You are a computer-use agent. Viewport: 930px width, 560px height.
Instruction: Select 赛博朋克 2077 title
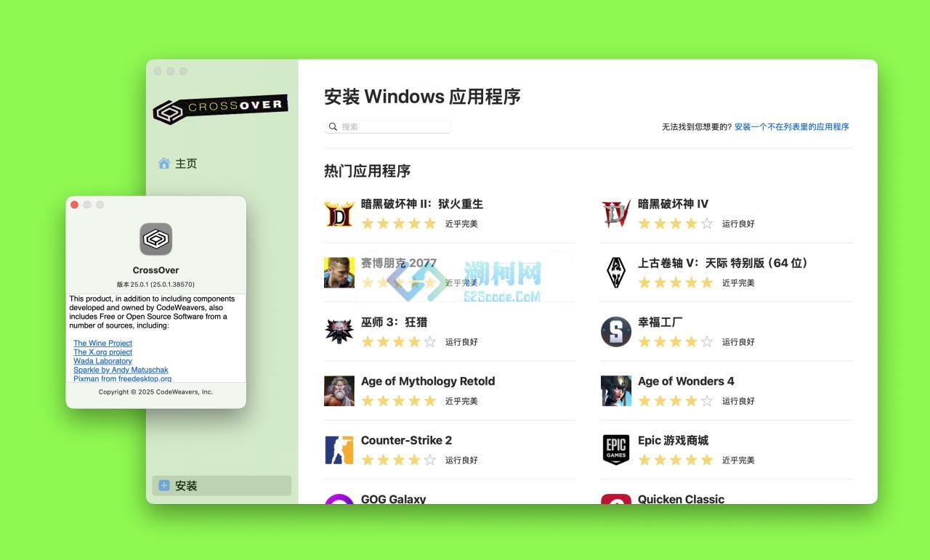tap(398, 263)
